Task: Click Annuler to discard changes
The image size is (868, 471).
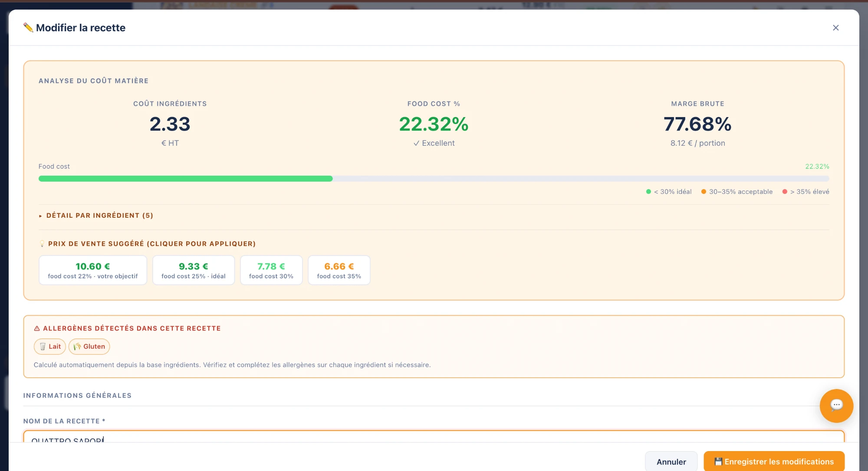Action: (x=671, y=461)
